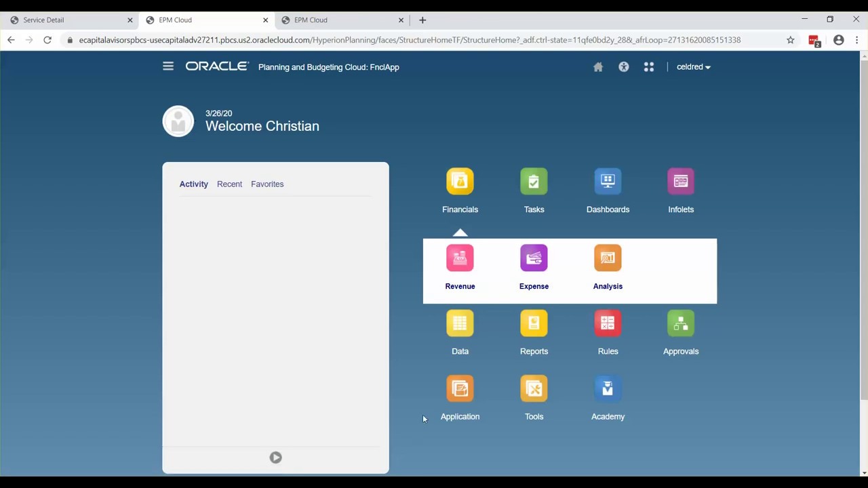
Task: Click the Planning and Budgeting Cloud title
Action: click(329, 67)
